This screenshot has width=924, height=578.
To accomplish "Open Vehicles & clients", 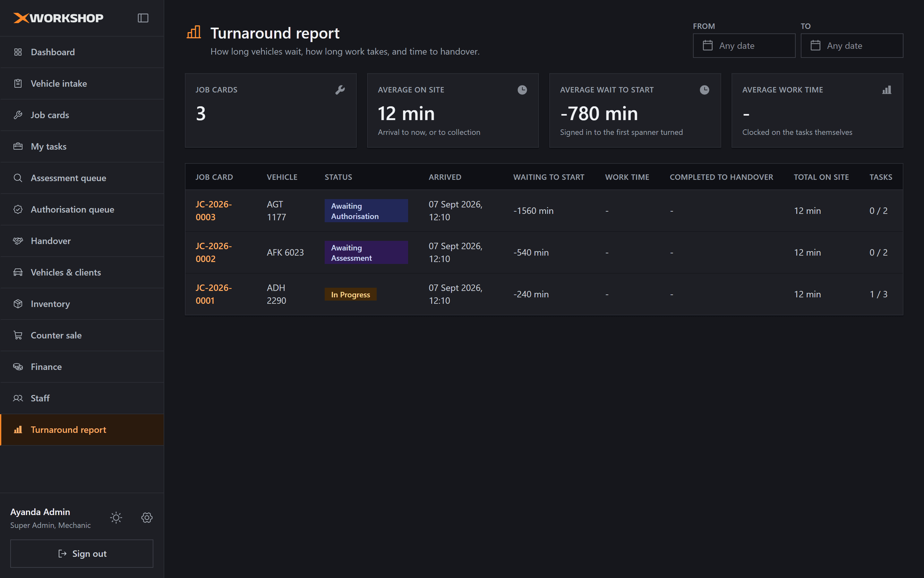I will coord(82,272).
